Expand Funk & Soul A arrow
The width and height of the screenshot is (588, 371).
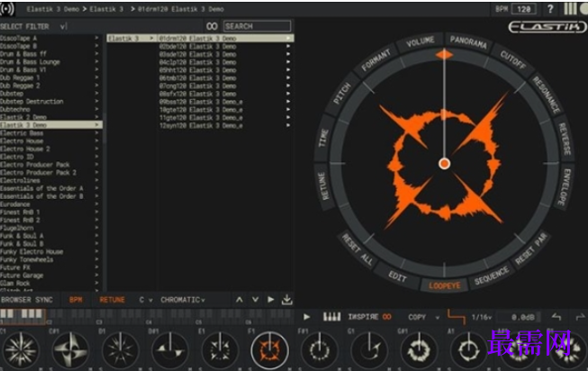coord(96,236)
